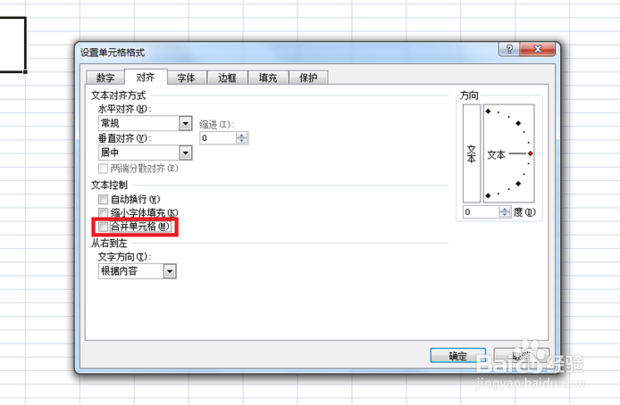
Task: Click the 取消 button
Action: pos(522,356)
